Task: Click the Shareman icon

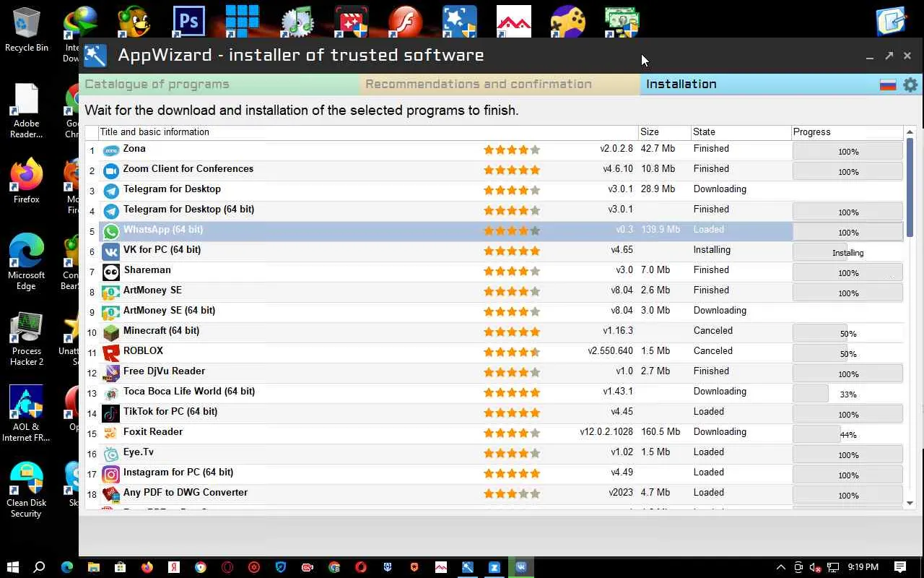Action: pyautogui.click(x=110, y=272)
